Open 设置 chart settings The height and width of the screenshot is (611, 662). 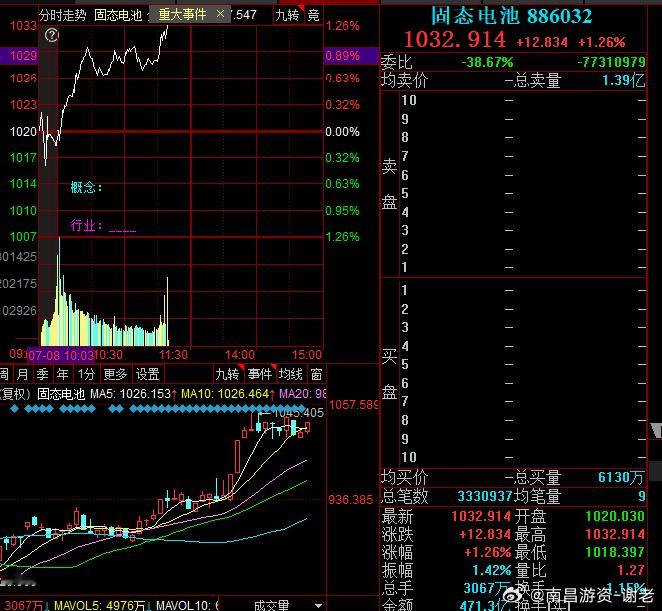[147, 374]
